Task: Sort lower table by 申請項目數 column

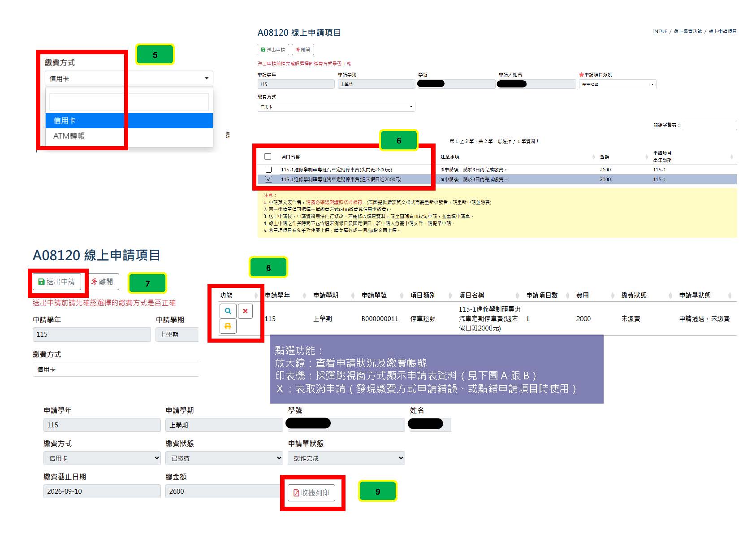Action: (567, 295)
